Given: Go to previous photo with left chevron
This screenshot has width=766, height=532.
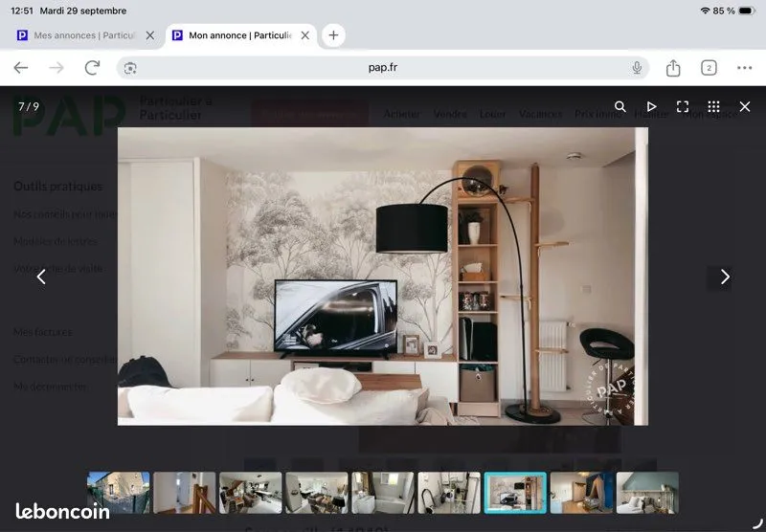Looking at the screenshot, I should [x=41, y=277].
